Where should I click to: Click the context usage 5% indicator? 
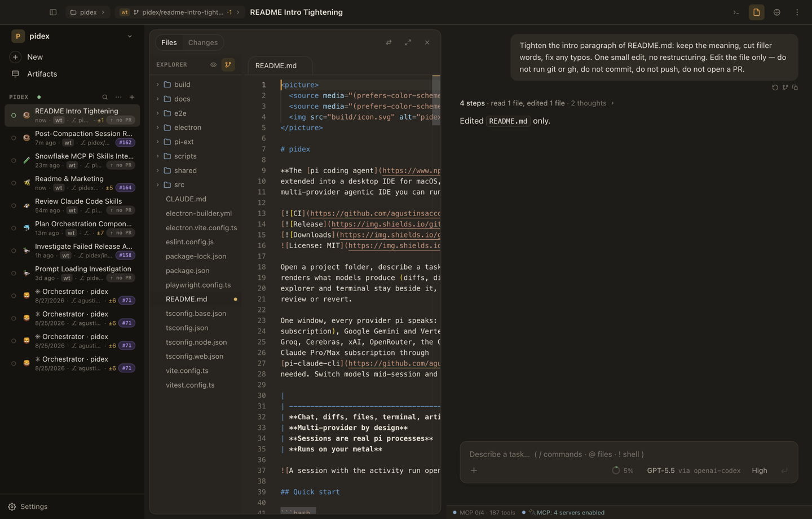pyautogui.click(x=623, y=470)
